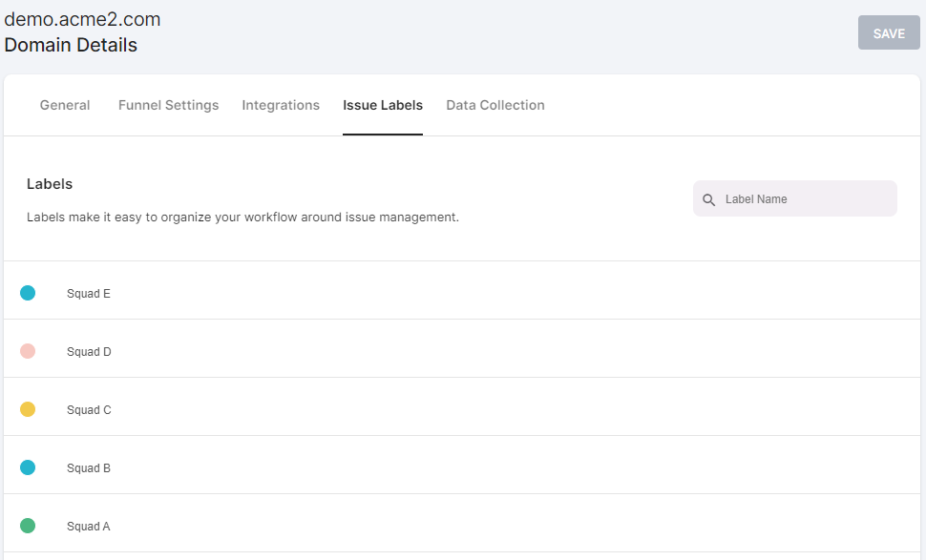Click the Squad B blue color dot
The width and height of the screenshot is (926, 560).
[x=28, y=467]
